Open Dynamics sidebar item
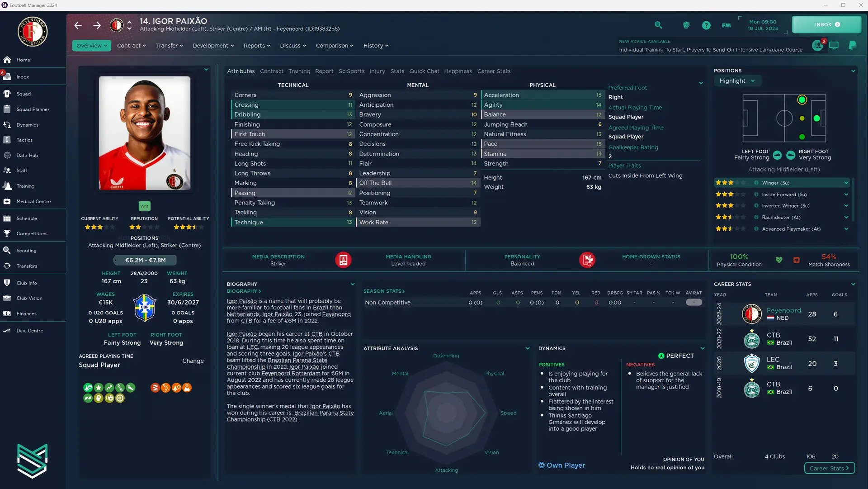868x489 pixels. click(x=33, y=125)
